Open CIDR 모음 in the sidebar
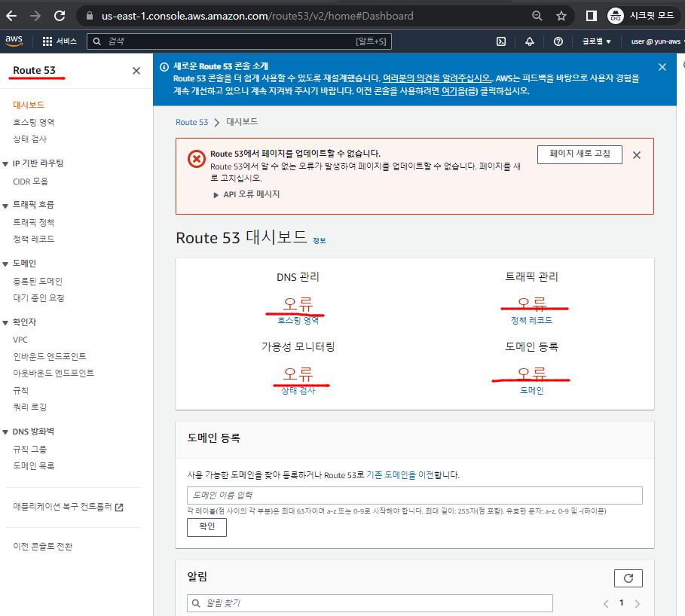Screen dimensions: 685x616 click(31, 181)
